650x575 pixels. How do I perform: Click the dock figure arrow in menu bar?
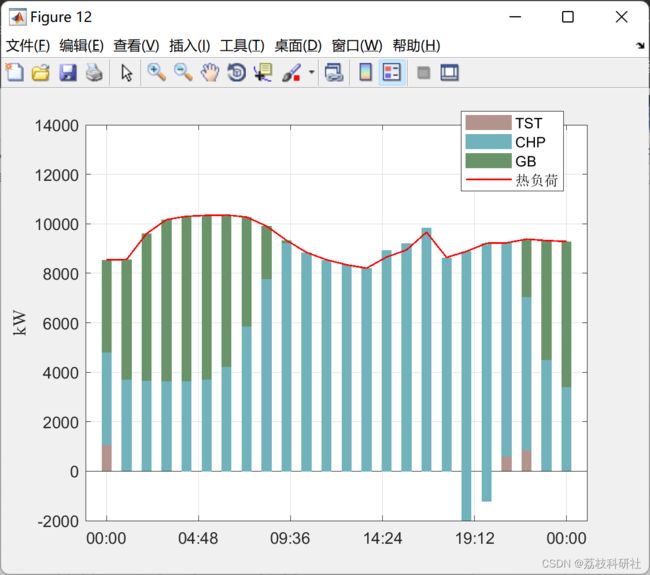(x=640, y=46)
